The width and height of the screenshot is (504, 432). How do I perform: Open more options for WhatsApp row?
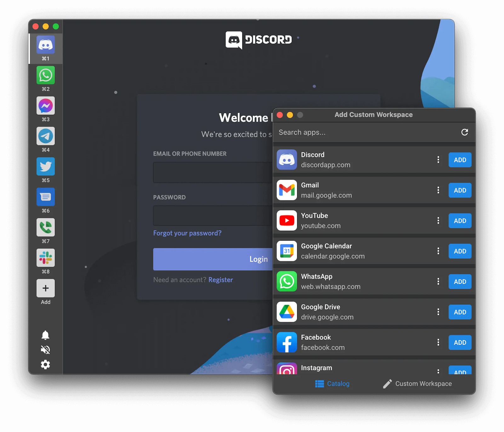(438, 281)
